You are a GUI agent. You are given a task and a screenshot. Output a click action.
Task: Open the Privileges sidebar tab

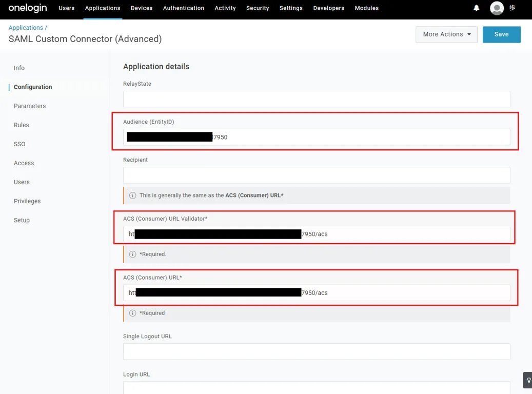pyautogui.click(x=27, y=201)
